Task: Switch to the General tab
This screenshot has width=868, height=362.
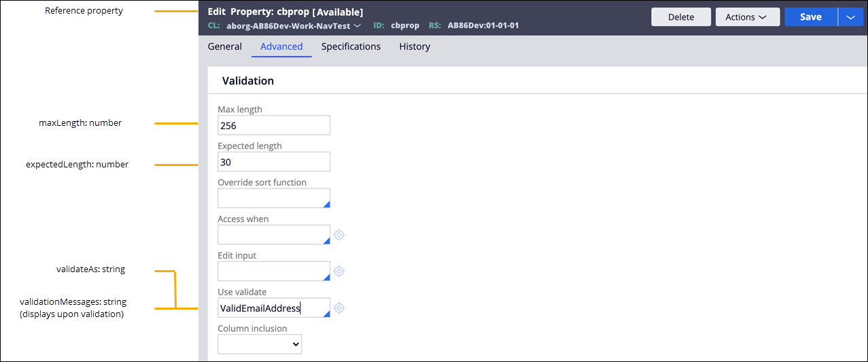Action: coord(224,46)
